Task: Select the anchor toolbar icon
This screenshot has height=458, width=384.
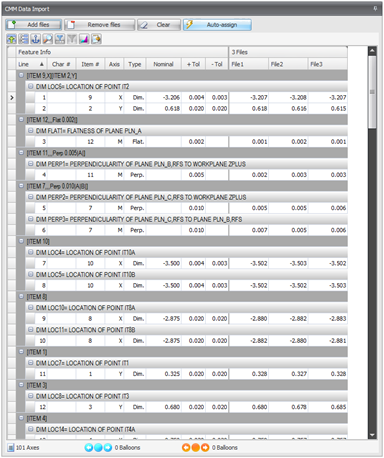Action: pyautogui.click(x=36, y=39)
